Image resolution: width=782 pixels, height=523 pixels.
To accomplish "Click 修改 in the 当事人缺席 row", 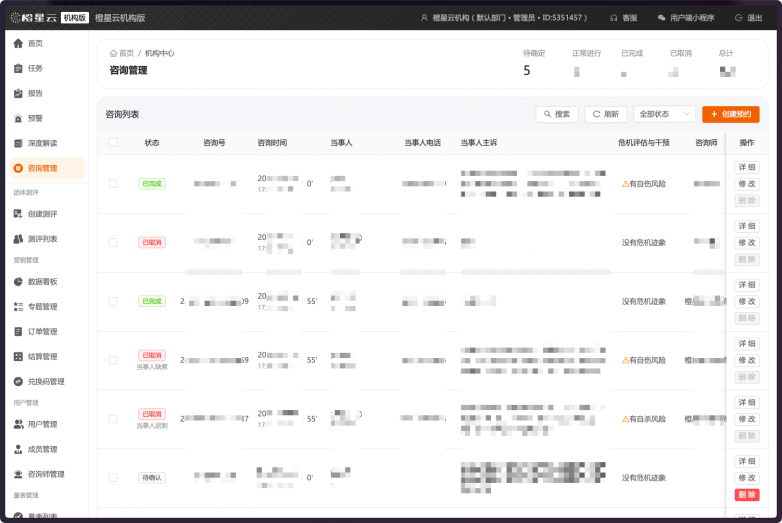I will pos(747,360).
